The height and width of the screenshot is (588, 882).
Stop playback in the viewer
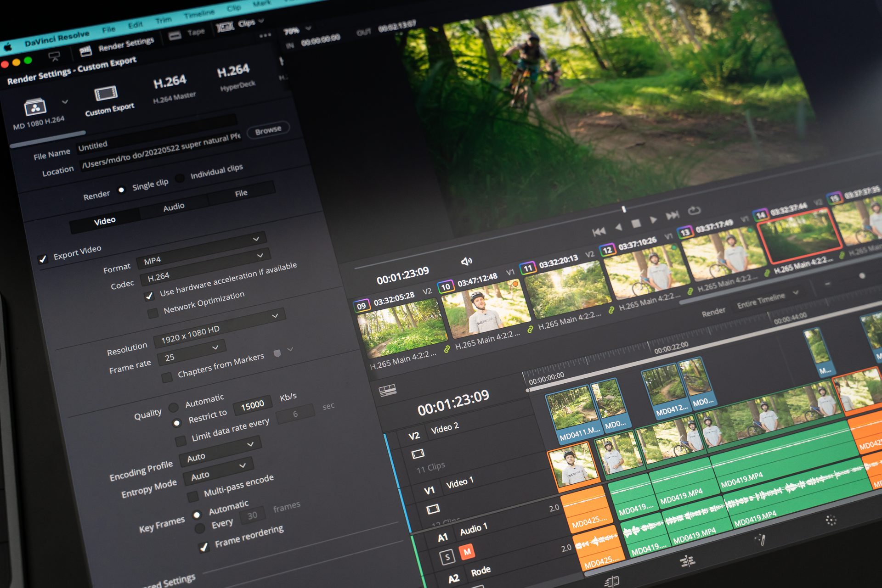636,224
